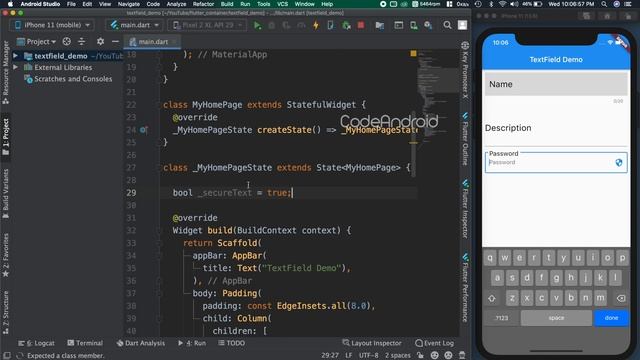Open the Terminal tool window

coord(85,343)
